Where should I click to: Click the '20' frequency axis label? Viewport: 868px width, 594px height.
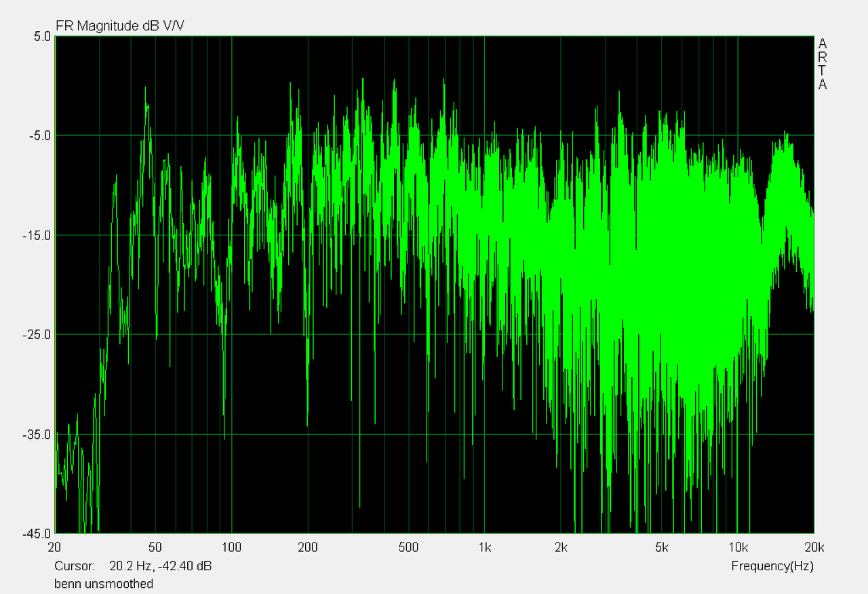(55, 548)
